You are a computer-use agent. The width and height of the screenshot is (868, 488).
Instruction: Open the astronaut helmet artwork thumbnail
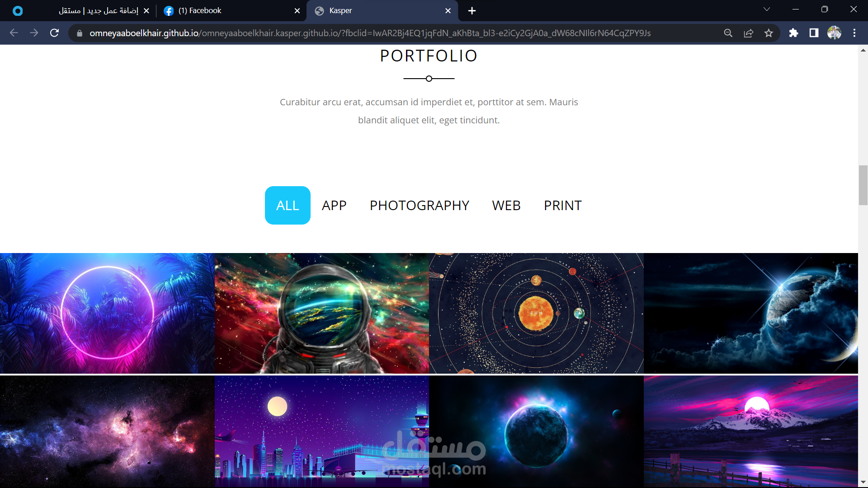322,313
